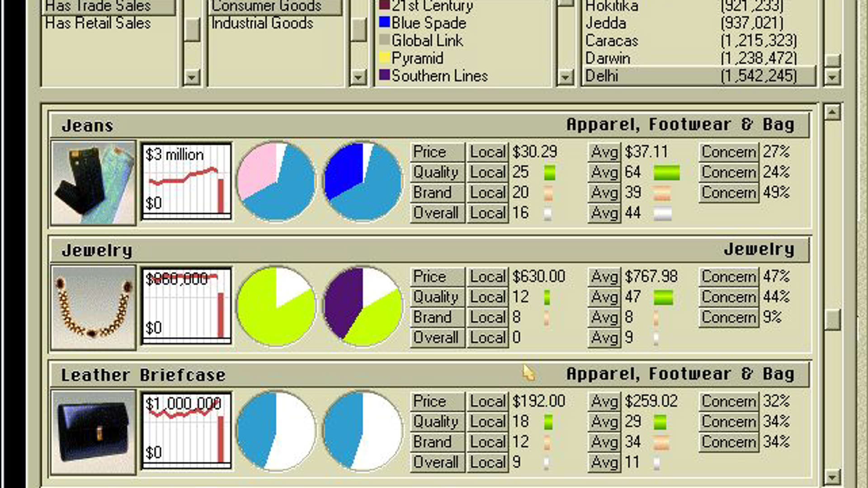
Task: Click the Leather Briefcase Overall button
Action: click(437, 463)
